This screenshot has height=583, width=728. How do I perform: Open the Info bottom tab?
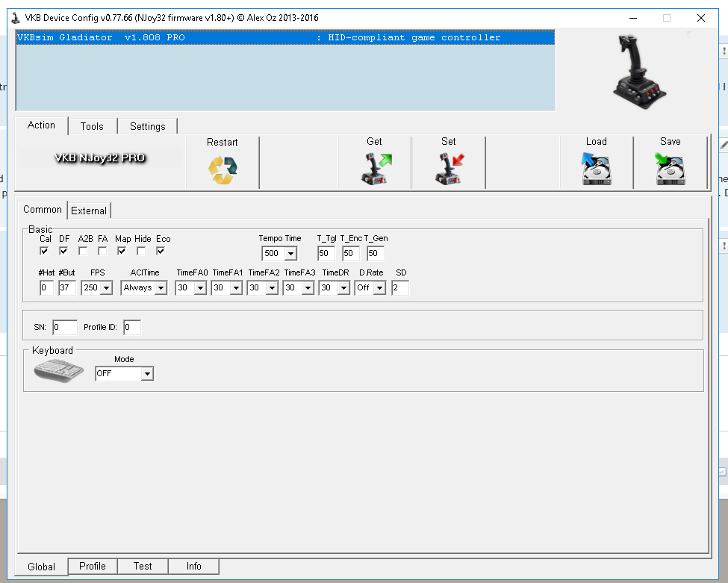(193, 567)
